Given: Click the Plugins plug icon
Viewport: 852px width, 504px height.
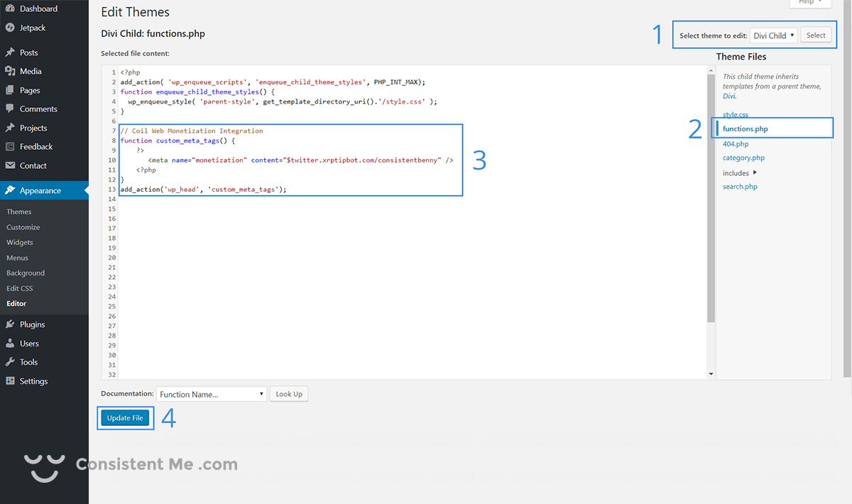Looking at the screenshot, I should point(10,324).
